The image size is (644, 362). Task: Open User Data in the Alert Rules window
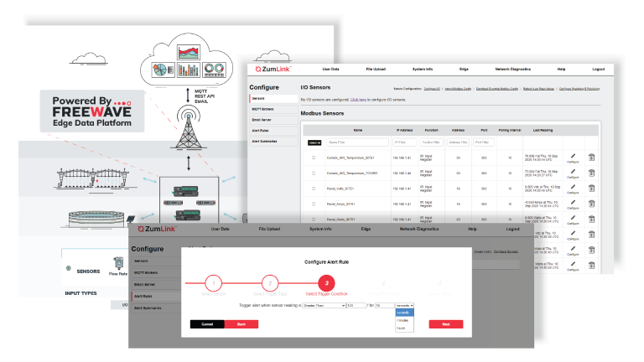point(221,229)
